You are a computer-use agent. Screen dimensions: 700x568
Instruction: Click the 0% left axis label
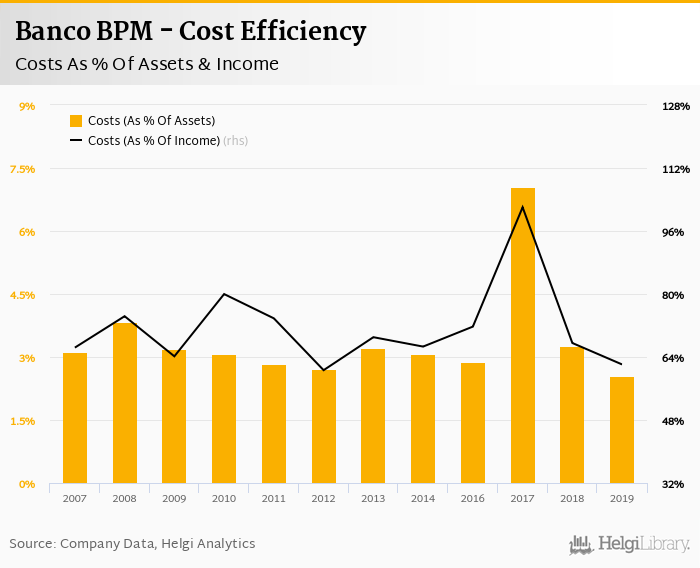27,484
